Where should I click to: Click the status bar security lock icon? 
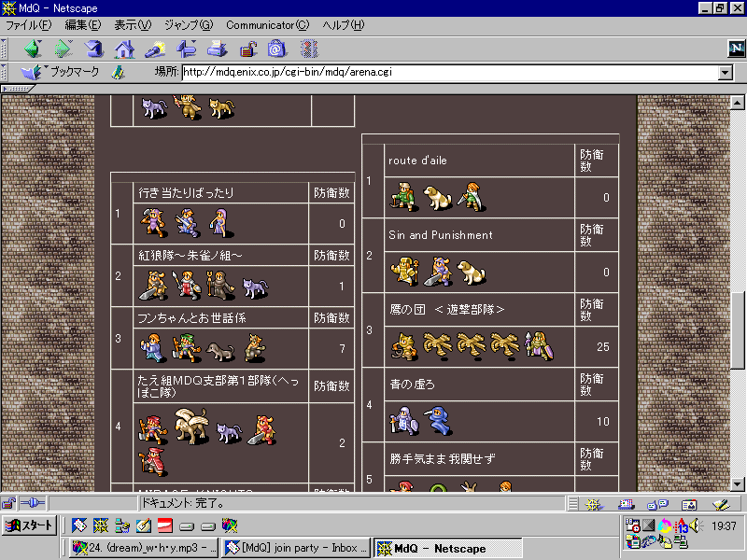tap(8, 503)
